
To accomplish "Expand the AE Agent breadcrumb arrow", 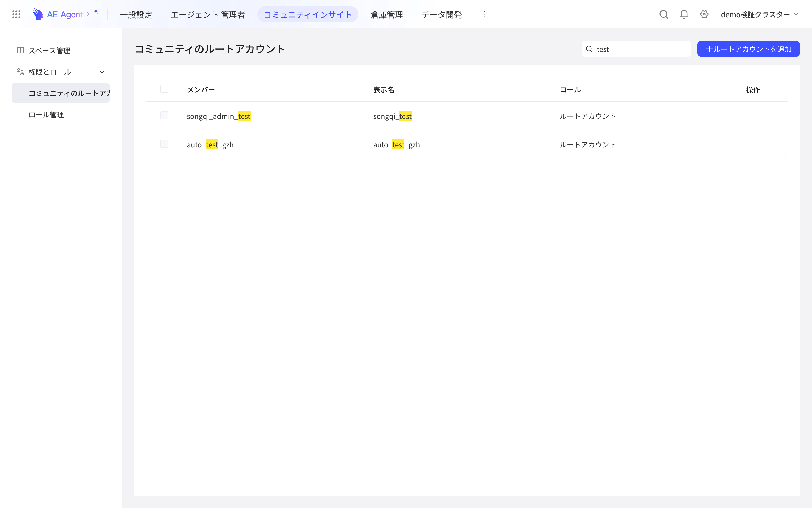I will [88, 14].
